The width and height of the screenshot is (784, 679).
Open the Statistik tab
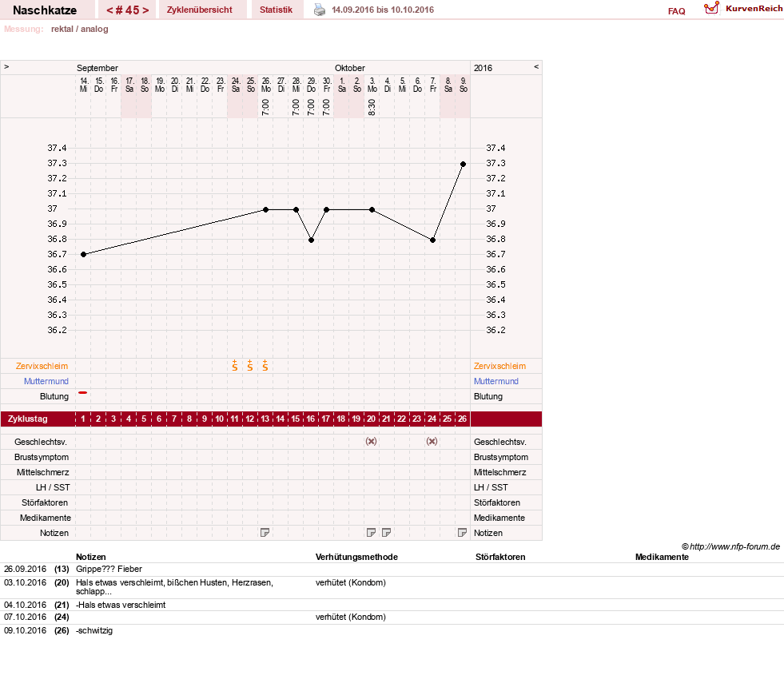click(x=276, y=10)
